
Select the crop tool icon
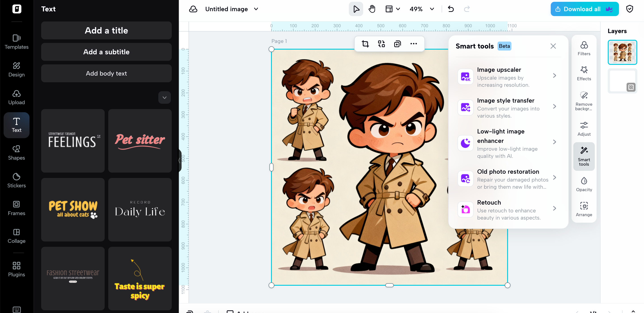point(365,44)
